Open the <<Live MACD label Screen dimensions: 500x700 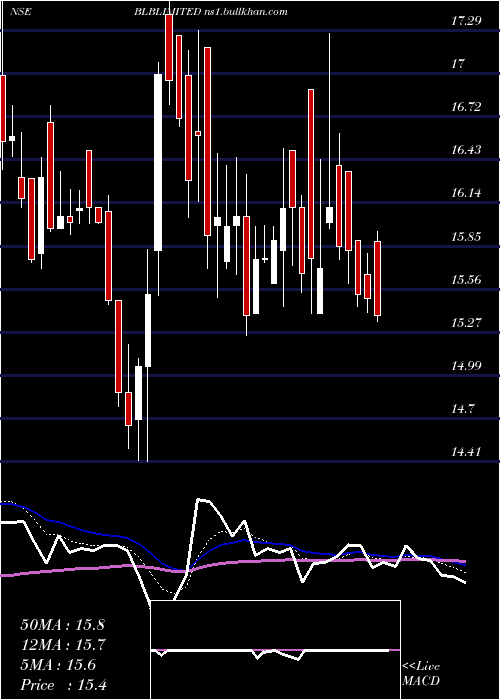[421, 674]
